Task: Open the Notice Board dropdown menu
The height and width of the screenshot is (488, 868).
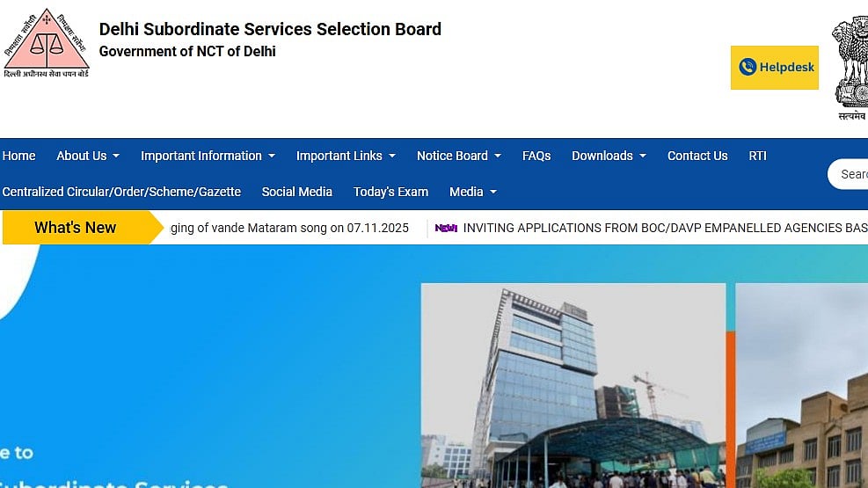Action: click(458, 156)
